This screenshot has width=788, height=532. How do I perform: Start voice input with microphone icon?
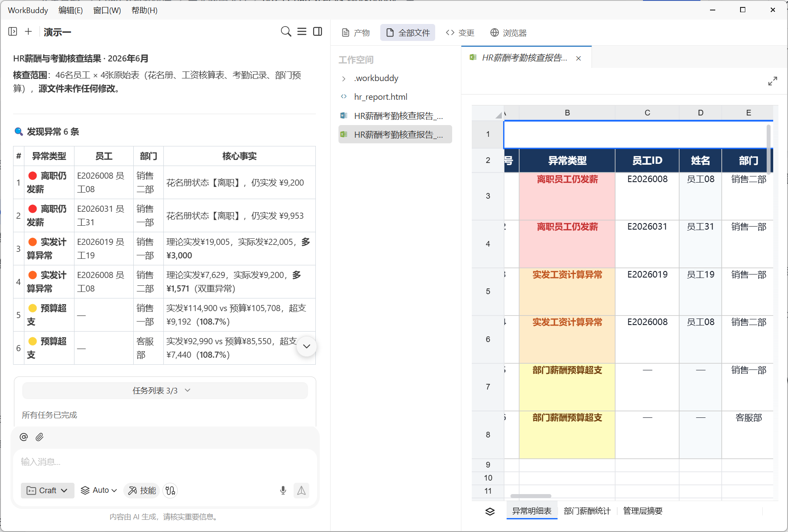click(x=283, y=491)
